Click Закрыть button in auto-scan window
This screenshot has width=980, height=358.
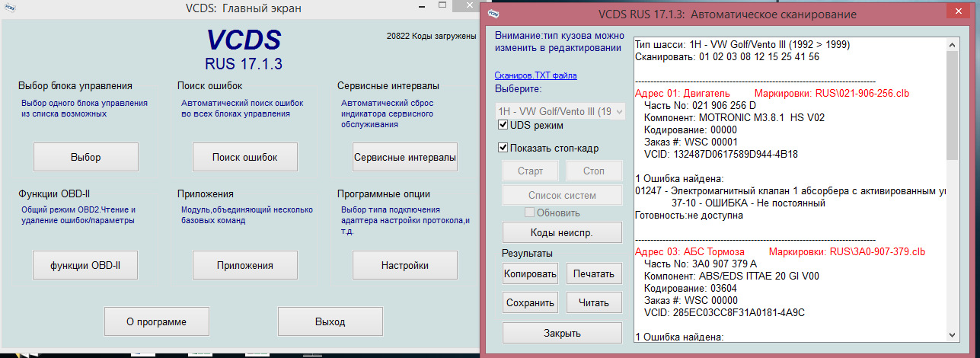click(562, 333)
